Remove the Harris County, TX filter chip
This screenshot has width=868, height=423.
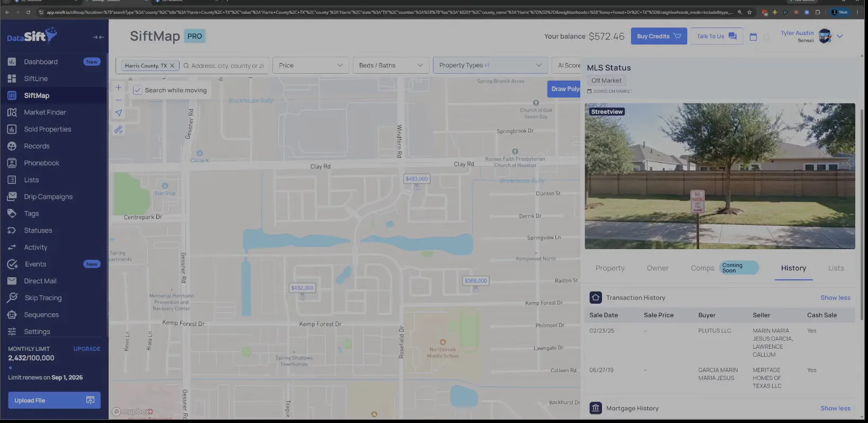172,66
